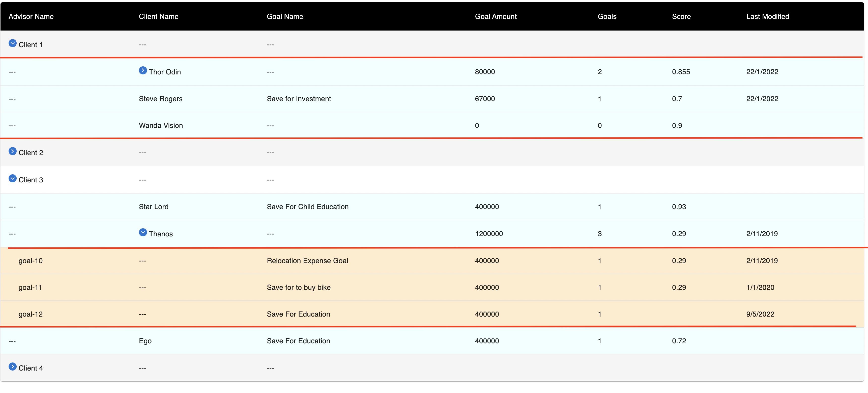Screen dimensions: 868x393
Task: Collapse the Thanos goals list
Action: [x=143, y=233]
